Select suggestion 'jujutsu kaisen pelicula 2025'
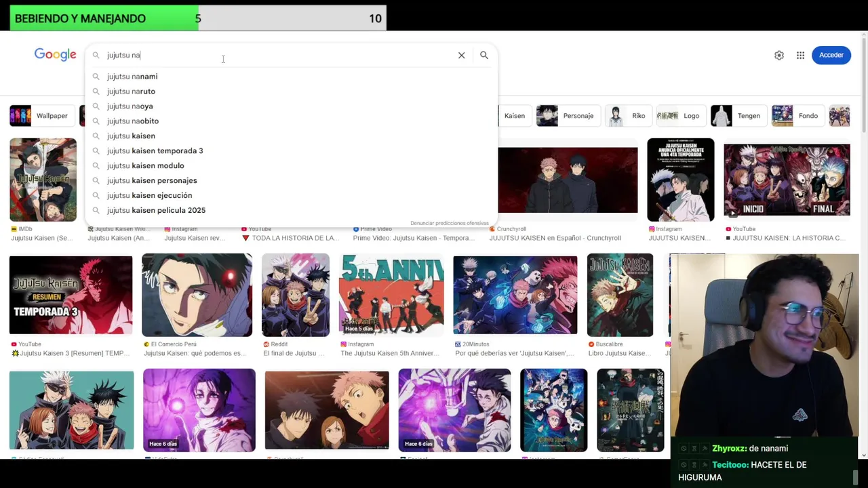 click(292, 211)
